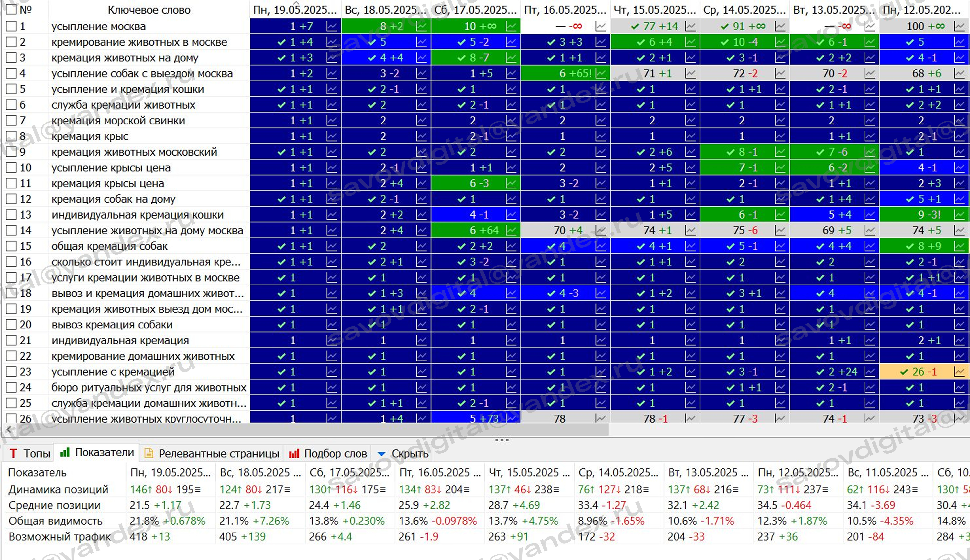The height and width of the screenshot is (560, 970).
Task: Open chart icon for row 4 on 16.05.2025
Action: tap(601, 73)
